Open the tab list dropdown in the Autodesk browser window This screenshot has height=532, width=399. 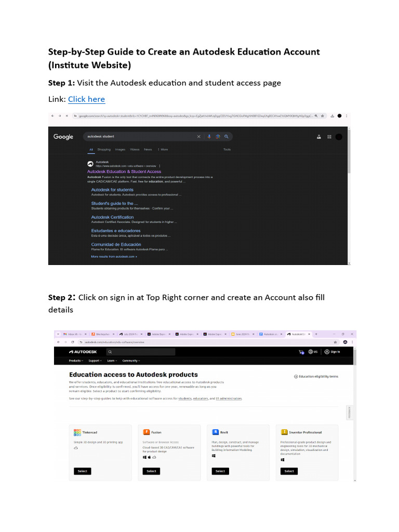(58, 334)
